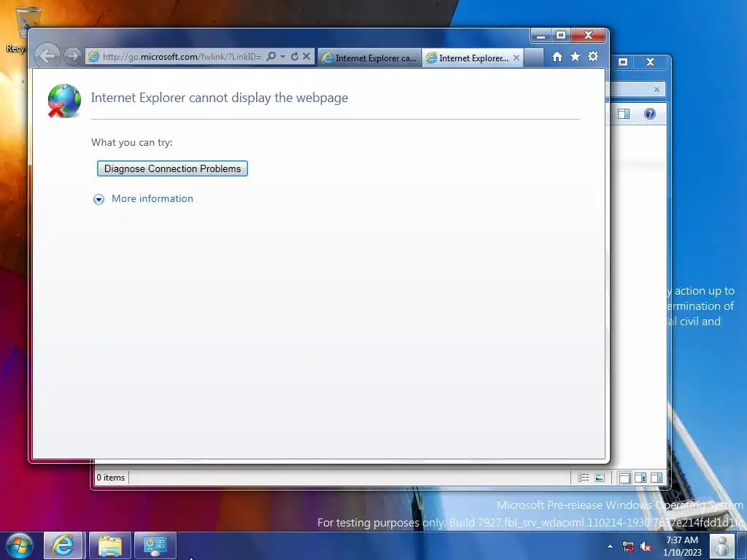Clear the Explorer window search box X
747x560 pixels.
pos(657,89)
